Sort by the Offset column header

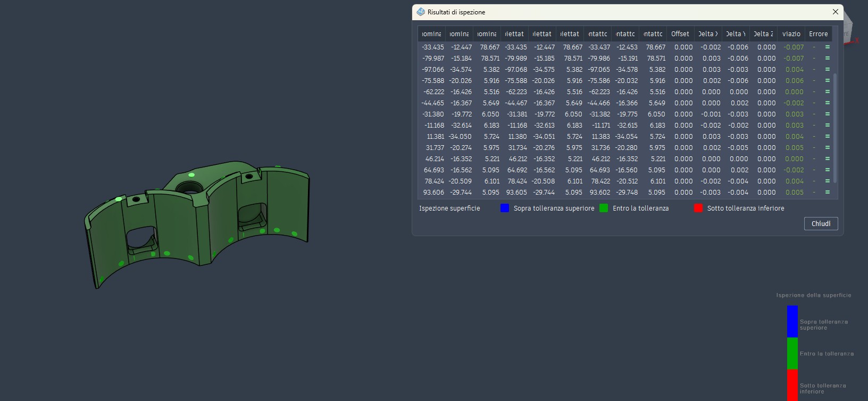point(680,34)
